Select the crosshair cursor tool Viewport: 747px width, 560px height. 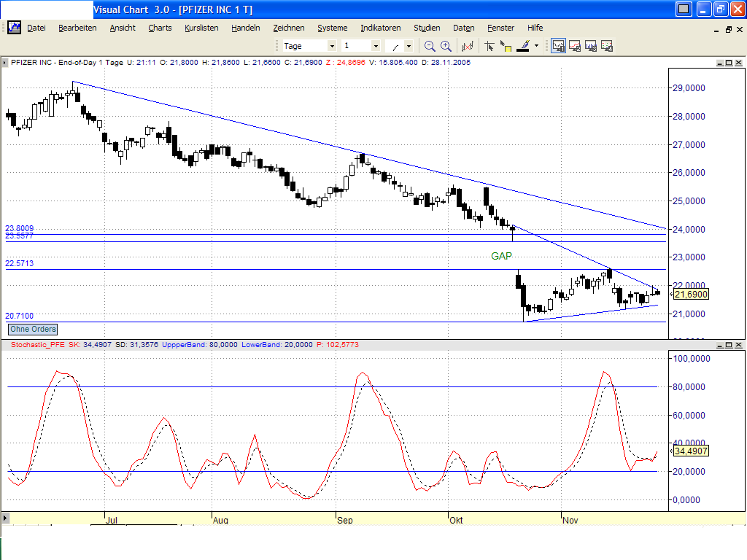coord(489,46)
